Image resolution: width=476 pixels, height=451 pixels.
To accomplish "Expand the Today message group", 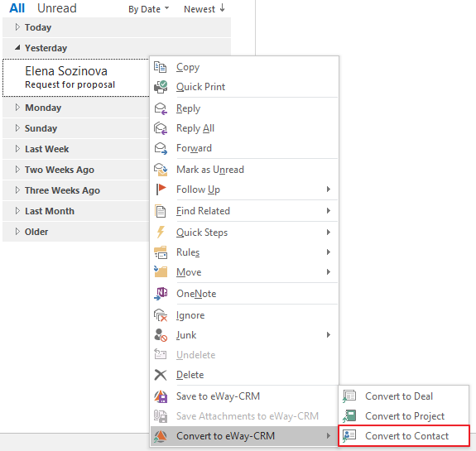I will point(17,27).
